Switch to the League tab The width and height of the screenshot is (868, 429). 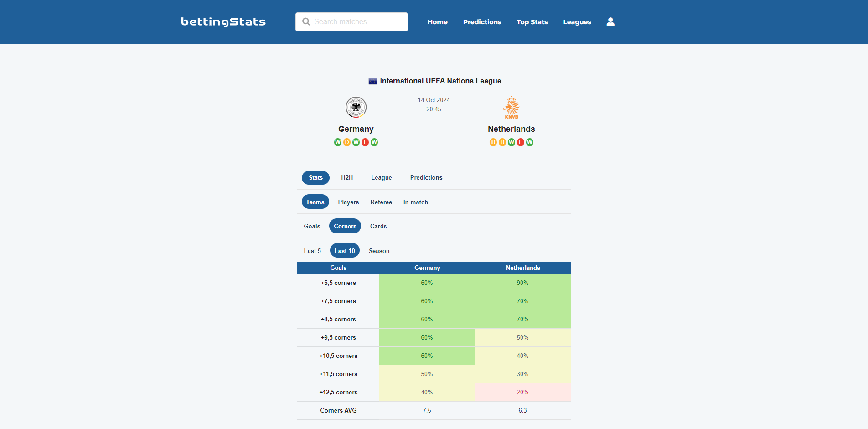tap(382, 178)
